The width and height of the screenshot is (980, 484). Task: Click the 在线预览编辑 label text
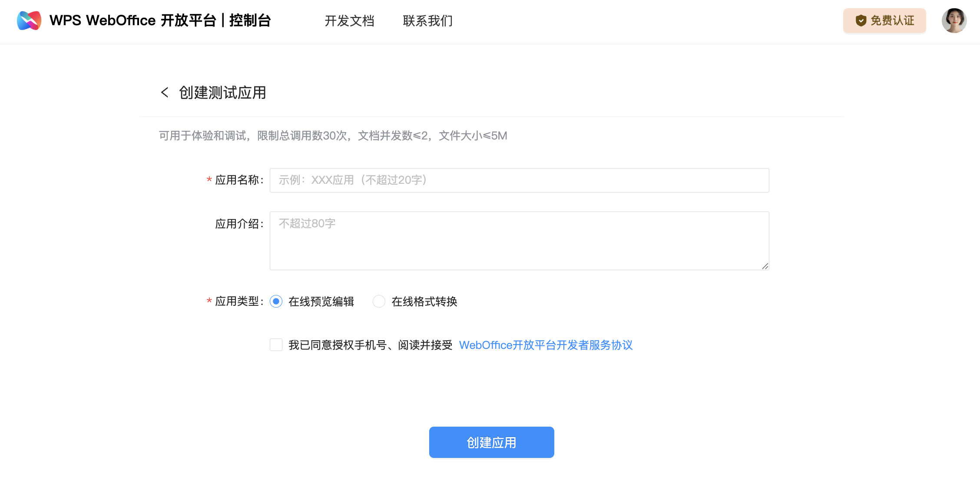[321, 301]
